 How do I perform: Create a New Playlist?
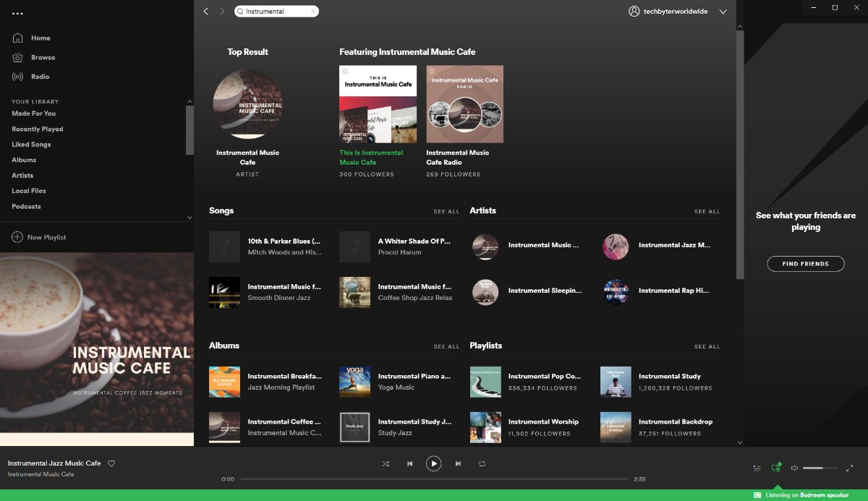(x=39, y=237)
